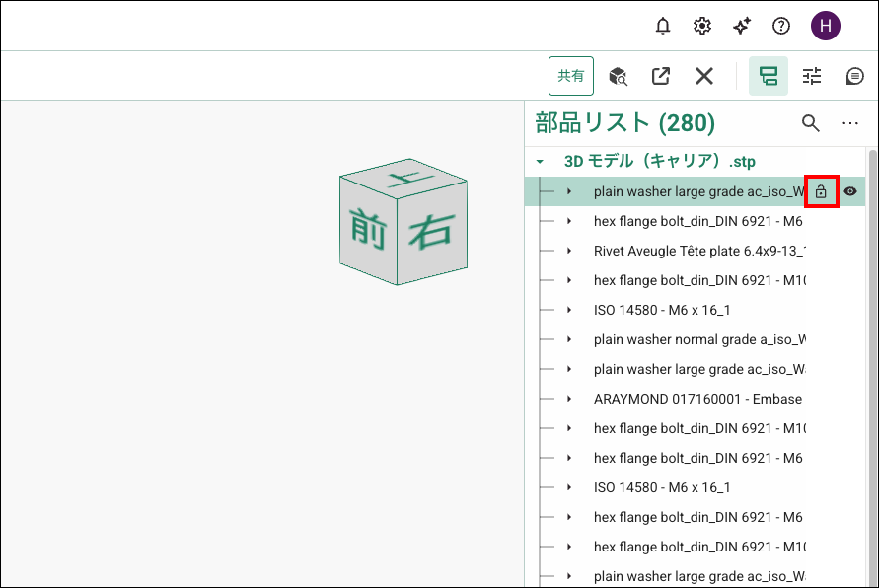
Task: Hide the highlighted plain washer part
Action: pos(850,191)
